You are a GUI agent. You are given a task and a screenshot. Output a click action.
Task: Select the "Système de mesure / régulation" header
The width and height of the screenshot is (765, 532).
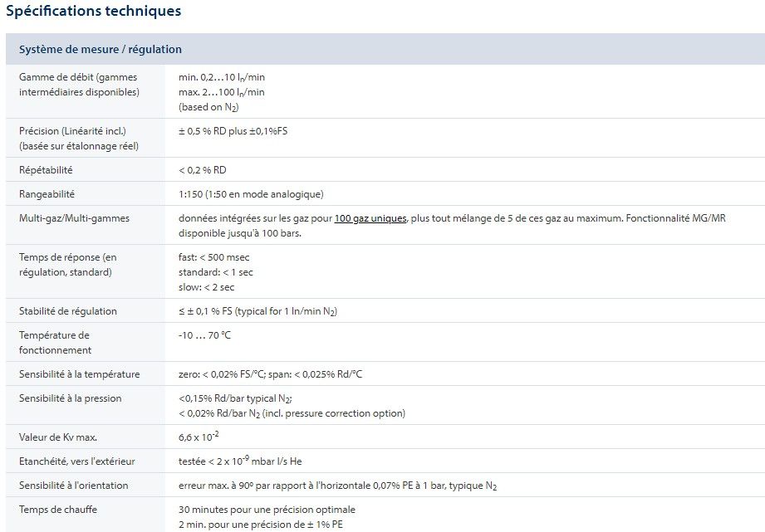pyautogui.click(x=101, y=50)
